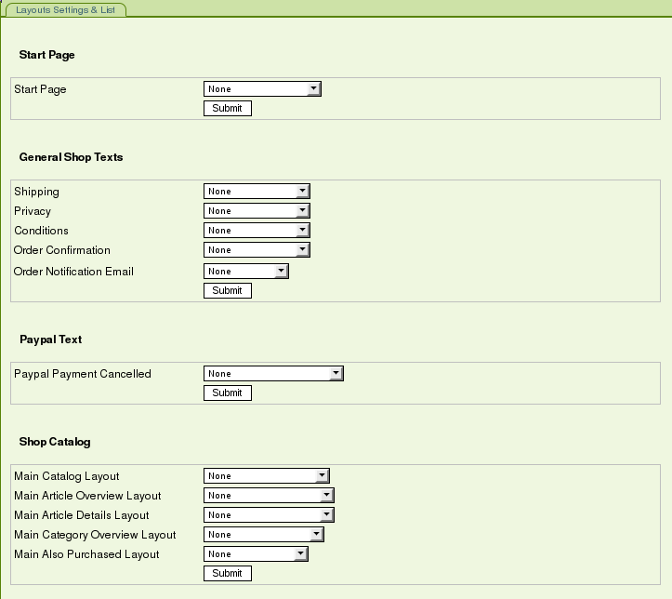Submit the General Shop Texts form
The image size is (672, 599).
click(227, 291)
